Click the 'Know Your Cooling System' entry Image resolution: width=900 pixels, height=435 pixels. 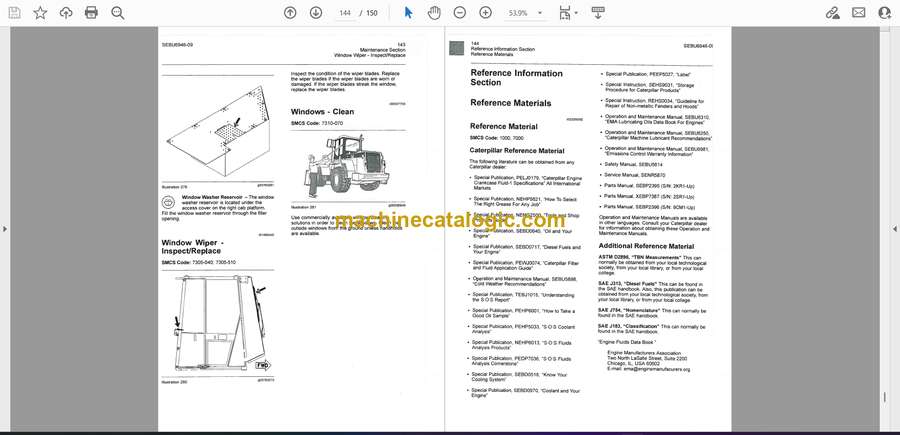(x=517, y=377)
